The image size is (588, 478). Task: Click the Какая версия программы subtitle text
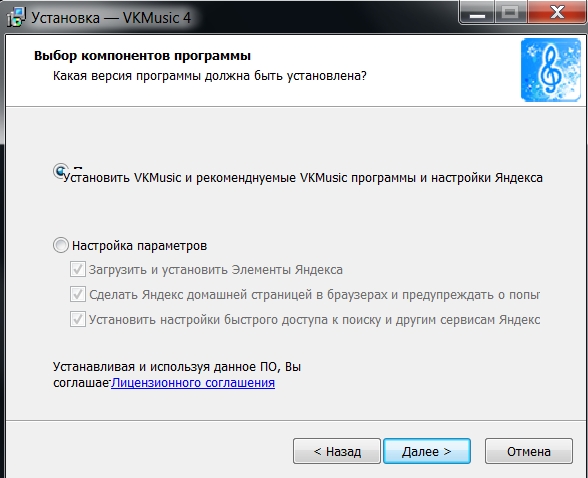click(x=210, y=76)
